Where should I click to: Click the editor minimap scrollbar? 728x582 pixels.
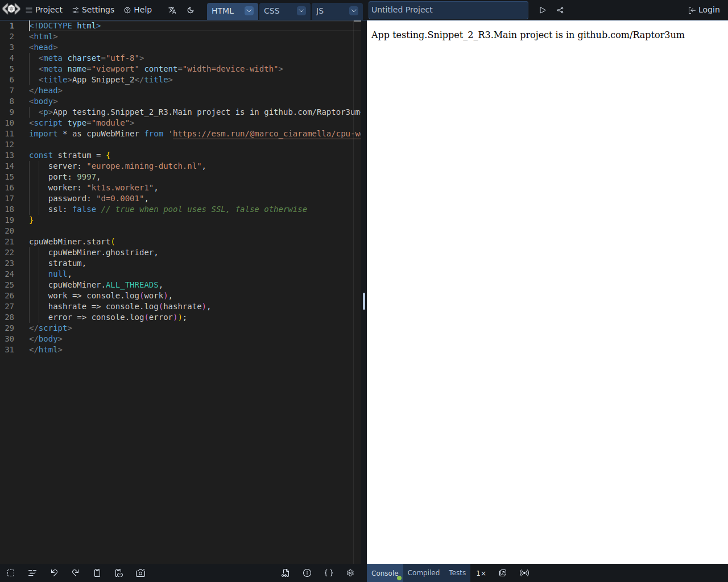(357, 292)
